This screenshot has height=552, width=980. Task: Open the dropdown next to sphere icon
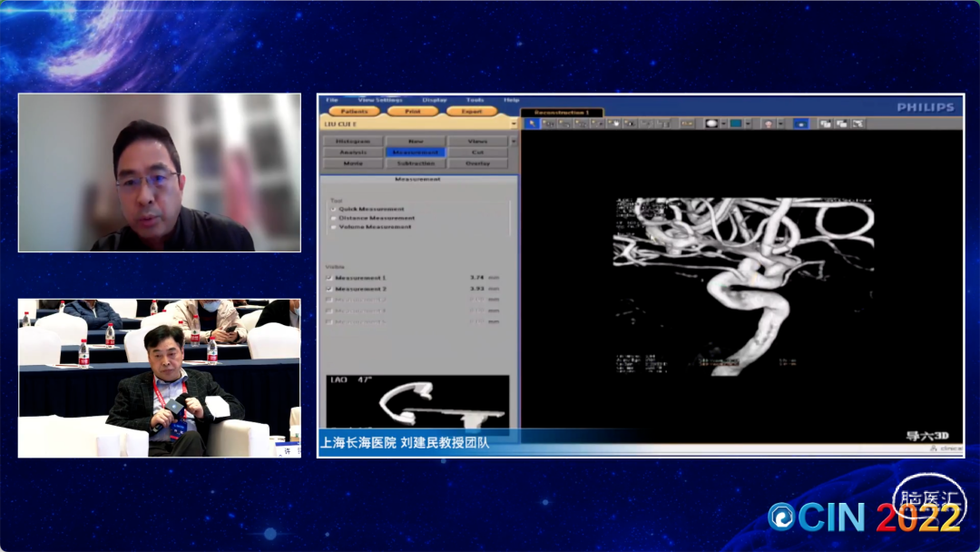click(723, 123)
